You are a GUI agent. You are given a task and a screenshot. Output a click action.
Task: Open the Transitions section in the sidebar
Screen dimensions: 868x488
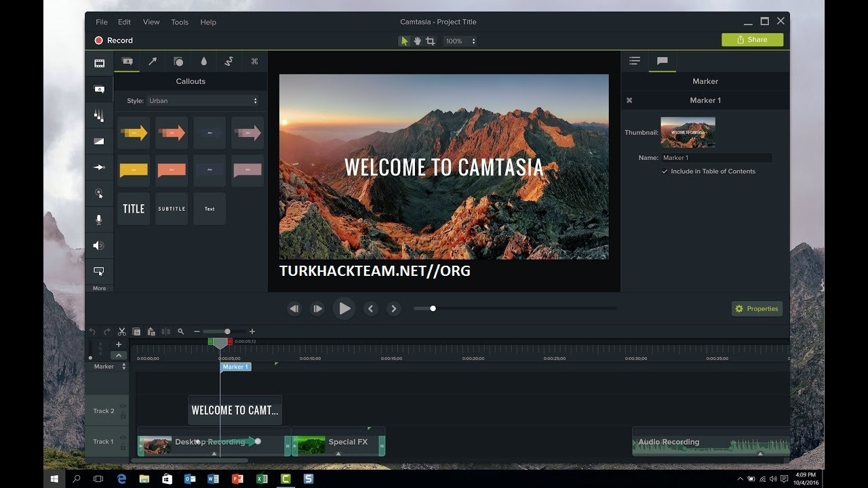pyautogui.click(x=99, y=141)
